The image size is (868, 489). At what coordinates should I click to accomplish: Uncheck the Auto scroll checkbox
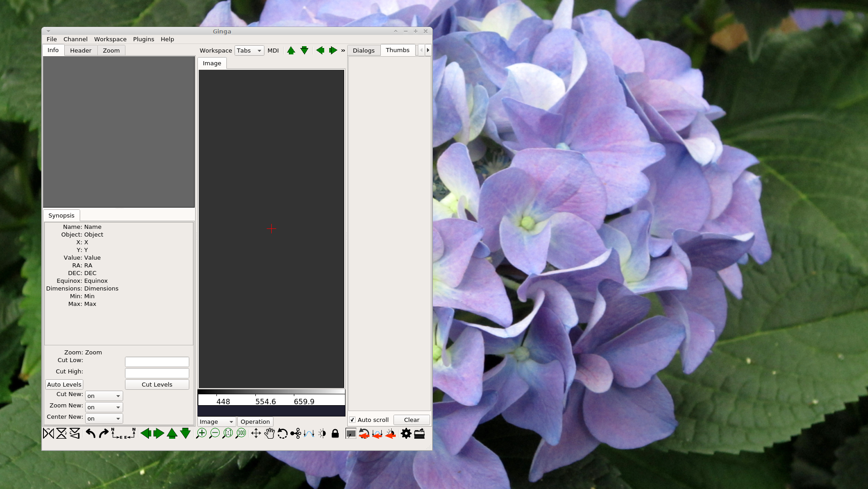tap(352, 420)
